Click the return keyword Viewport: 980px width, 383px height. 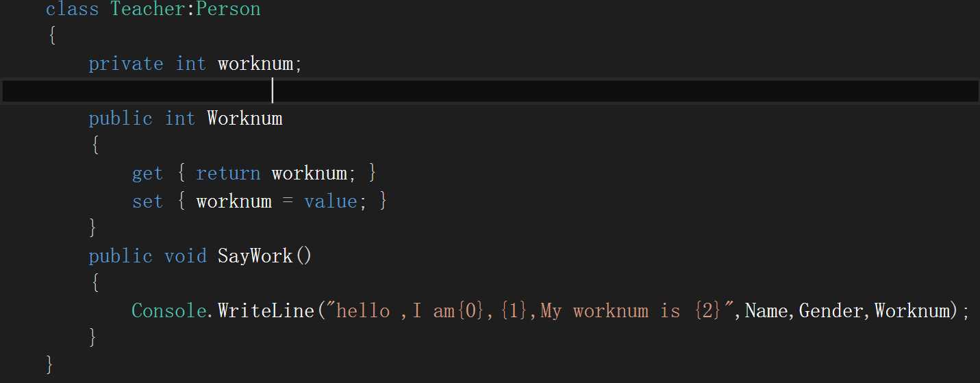(228, 173)
